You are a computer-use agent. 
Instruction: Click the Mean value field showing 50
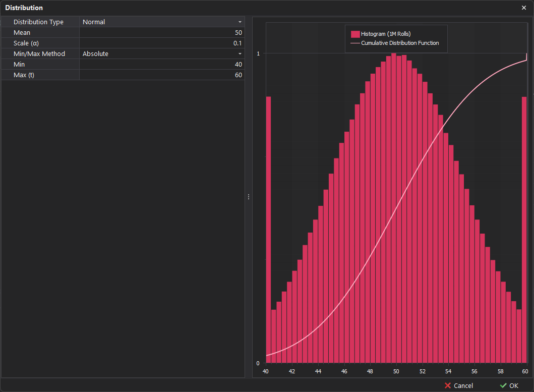coord(161,33)
